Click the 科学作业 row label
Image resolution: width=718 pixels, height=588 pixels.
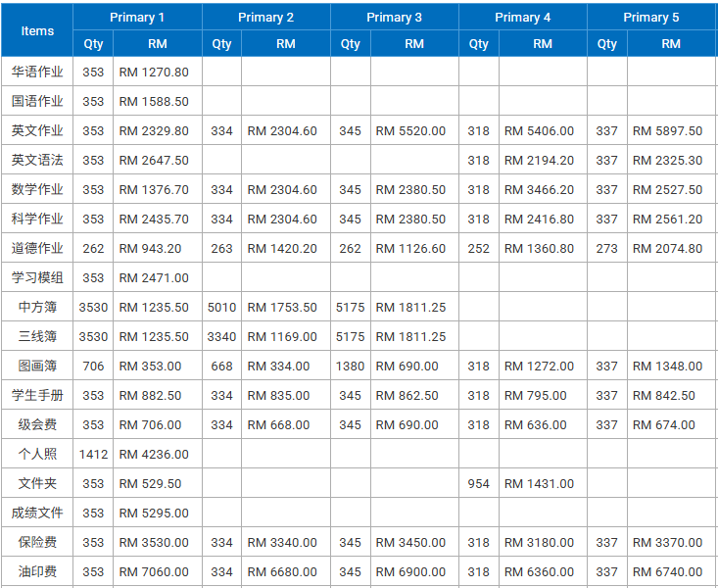pos(37,219)
